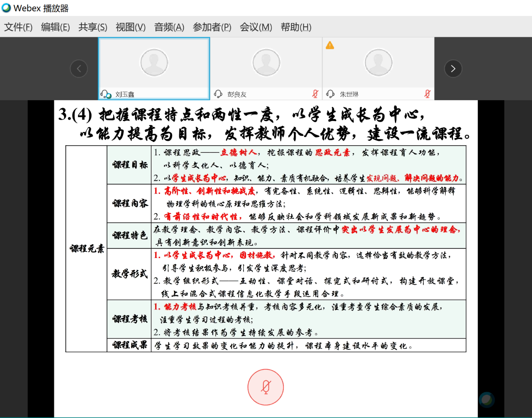Open the 音频(A) menu
The width and height of the screenshot is (532, 418).
[169, 27]
